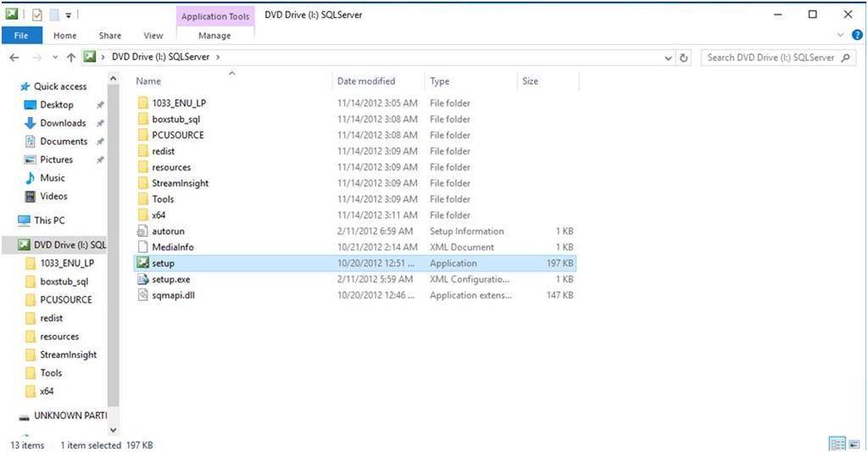The height and width of the screenshot is (452, 868).
Task: Expand the breadcrumb chevron after SQLServer
Action: click(218, 57)
